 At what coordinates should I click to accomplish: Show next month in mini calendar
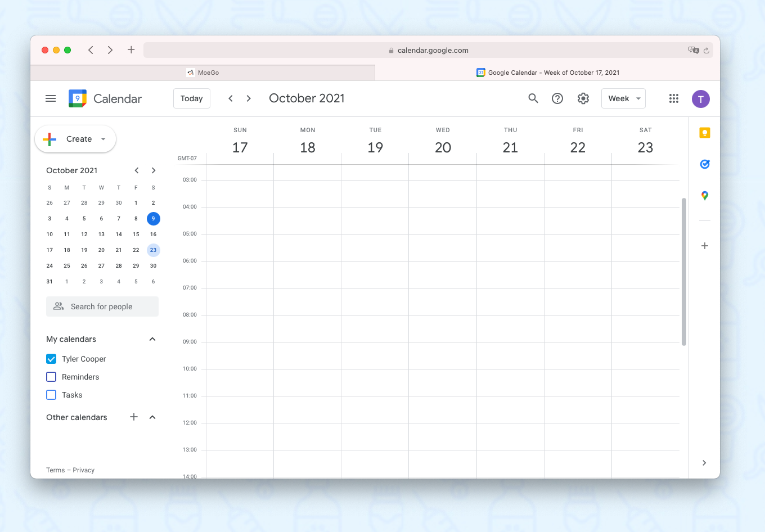154,170
